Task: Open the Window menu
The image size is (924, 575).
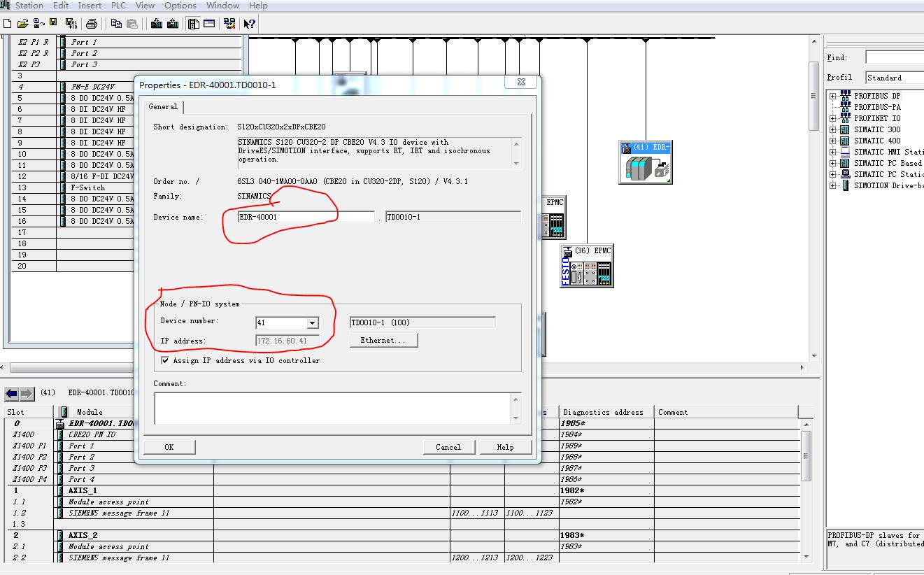Action: point(222,6)
